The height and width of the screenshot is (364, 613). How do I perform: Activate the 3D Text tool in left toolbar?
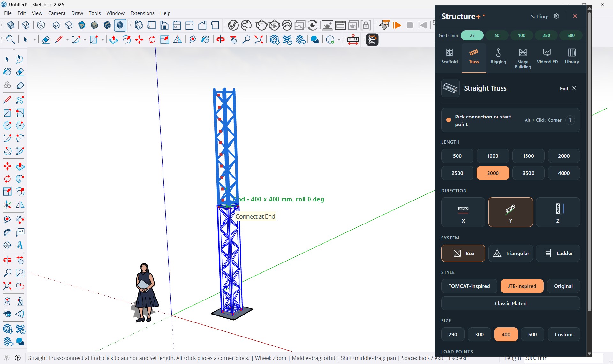pyautogui.click(x=20, y=245)
